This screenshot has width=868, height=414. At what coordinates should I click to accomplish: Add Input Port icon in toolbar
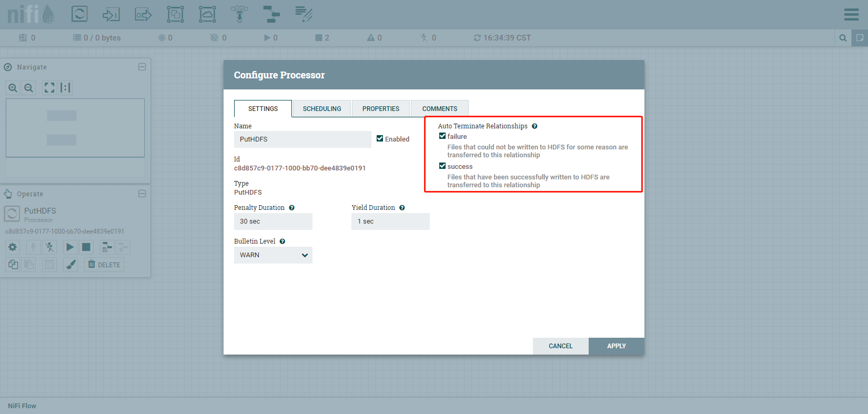pos(111,14)
